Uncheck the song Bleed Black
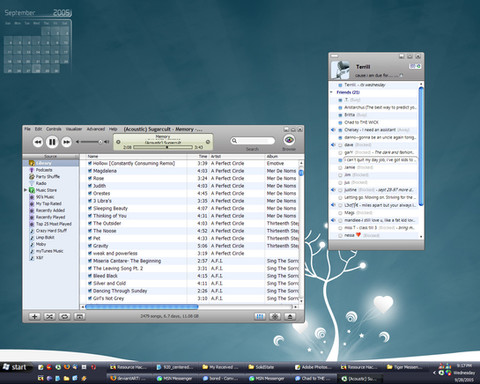This screenshot has width=480, height=384. tap(90, 276)
